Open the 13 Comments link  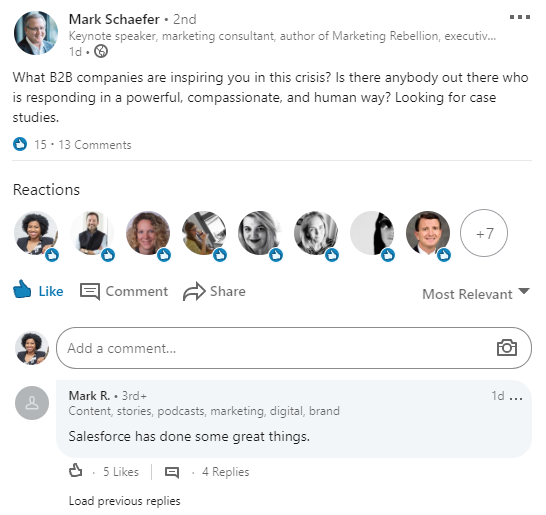pos(95,145)
